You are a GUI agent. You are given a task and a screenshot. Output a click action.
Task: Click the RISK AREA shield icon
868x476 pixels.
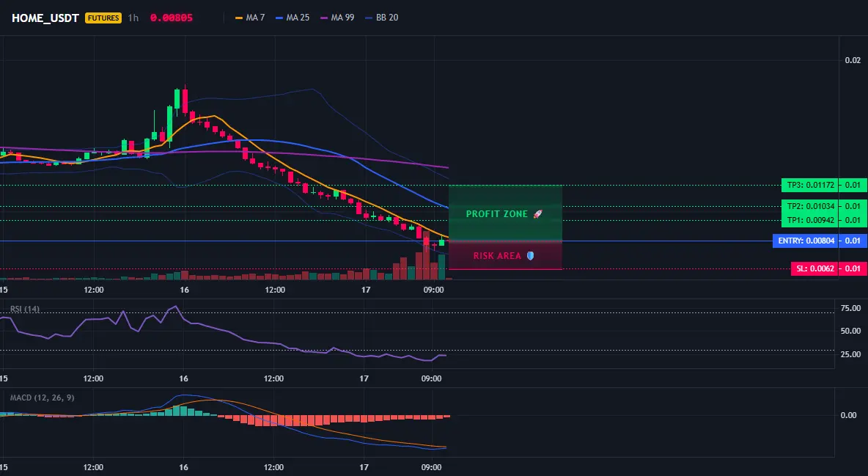(x=530, y=255)
